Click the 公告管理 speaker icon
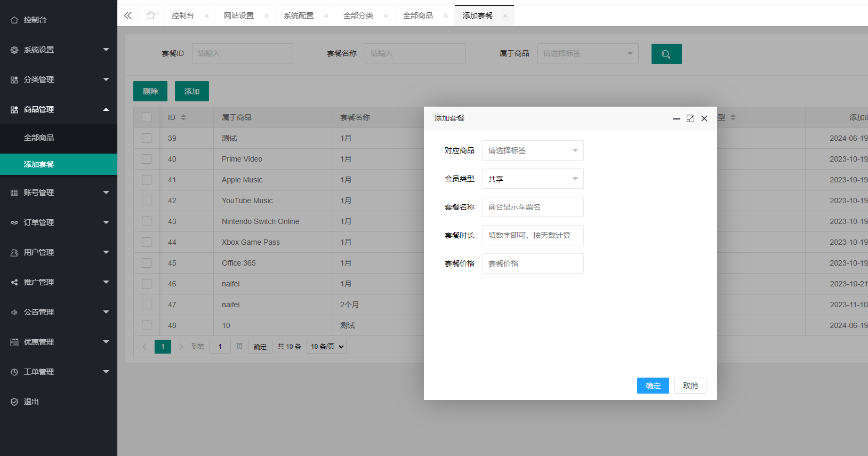 click(14, 312)
